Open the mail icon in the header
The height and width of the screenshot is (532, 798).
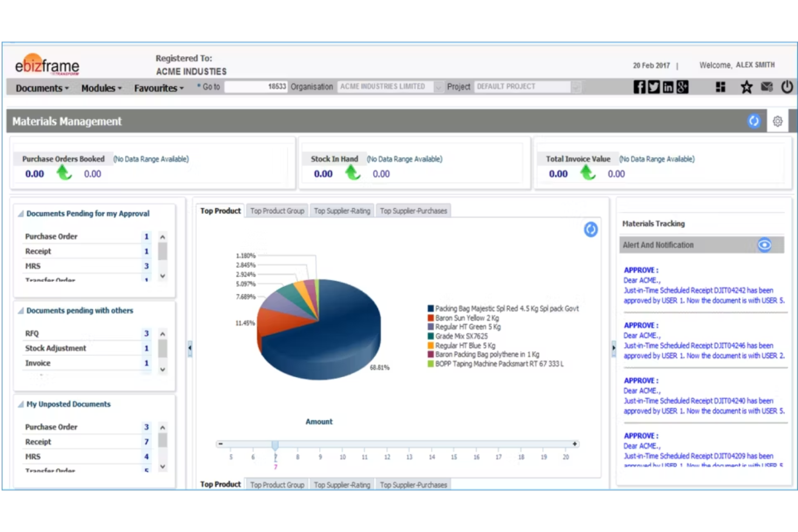tap(767, 86)
